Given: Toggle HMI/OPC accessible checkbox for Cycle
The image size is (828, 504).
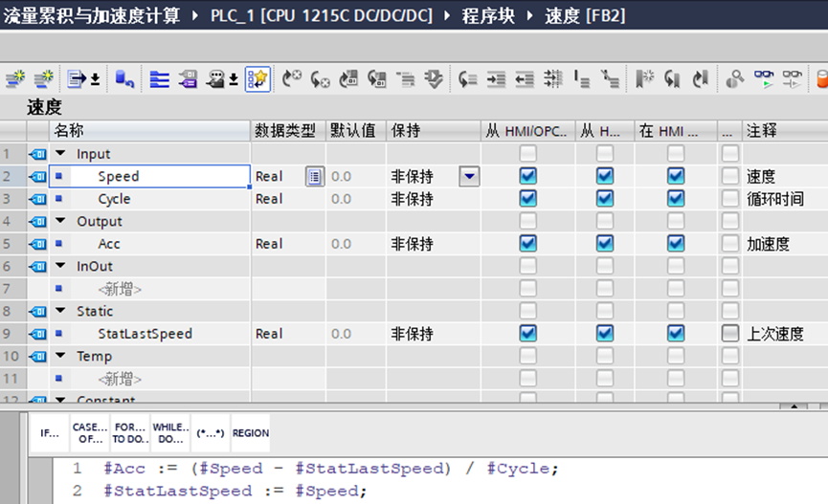Looking at the screenshot, I should pyautogui.click(x=528, y=198).
